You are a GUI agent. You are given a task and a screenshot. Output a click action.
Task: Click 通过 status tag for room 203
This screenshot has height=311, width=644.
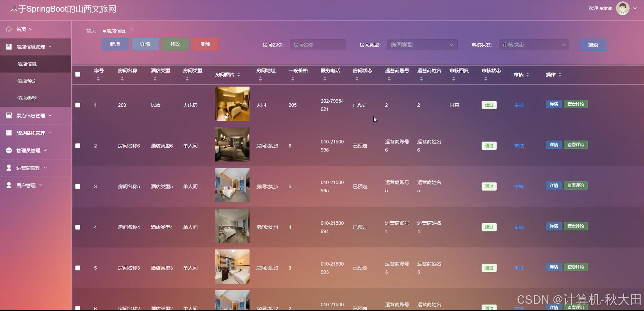tap(489, 105)
